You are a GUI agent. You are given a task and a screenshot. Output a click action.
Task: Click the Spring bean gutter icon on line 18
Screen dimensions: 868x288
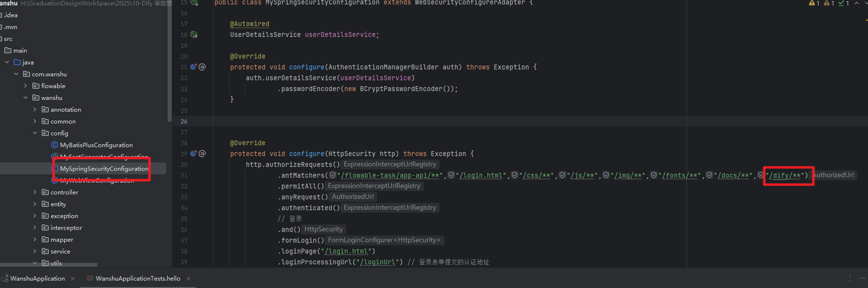click(194, 35)
